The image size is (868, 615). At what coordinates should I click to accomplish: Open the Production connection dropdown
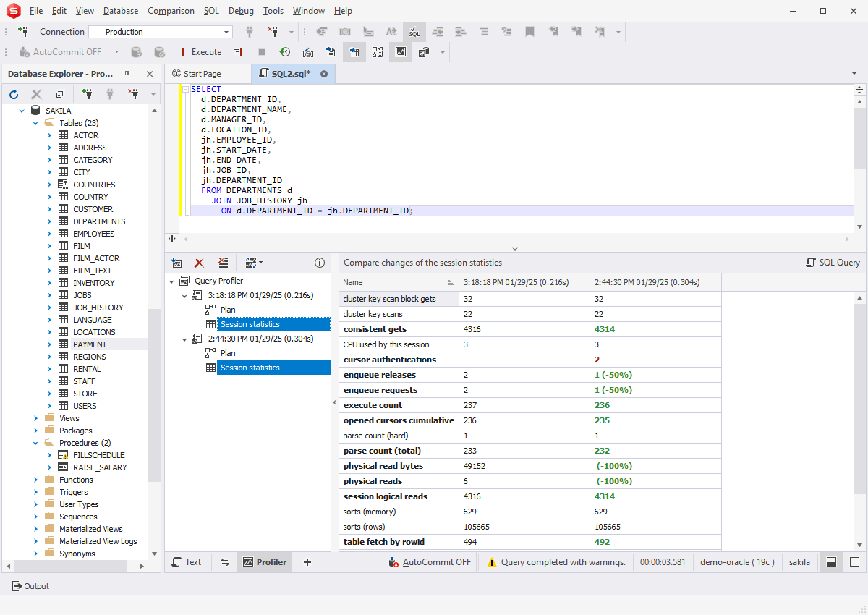pyautogui.click(x=226, y=32)
